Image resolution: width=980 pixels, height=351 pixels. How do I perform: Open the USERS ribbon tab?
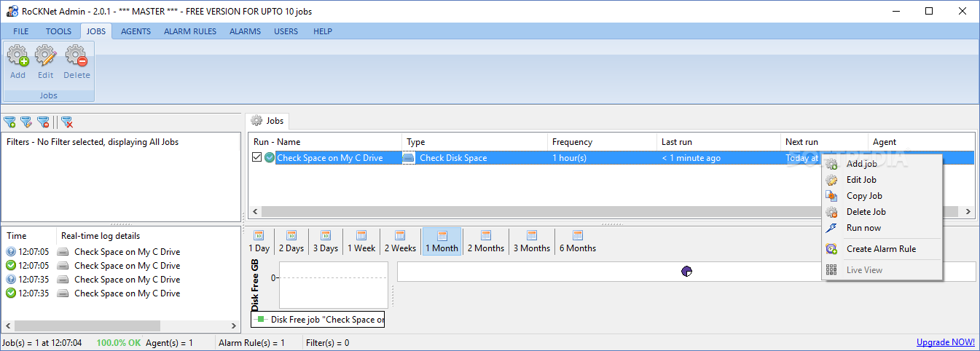[x=286, y=31]
